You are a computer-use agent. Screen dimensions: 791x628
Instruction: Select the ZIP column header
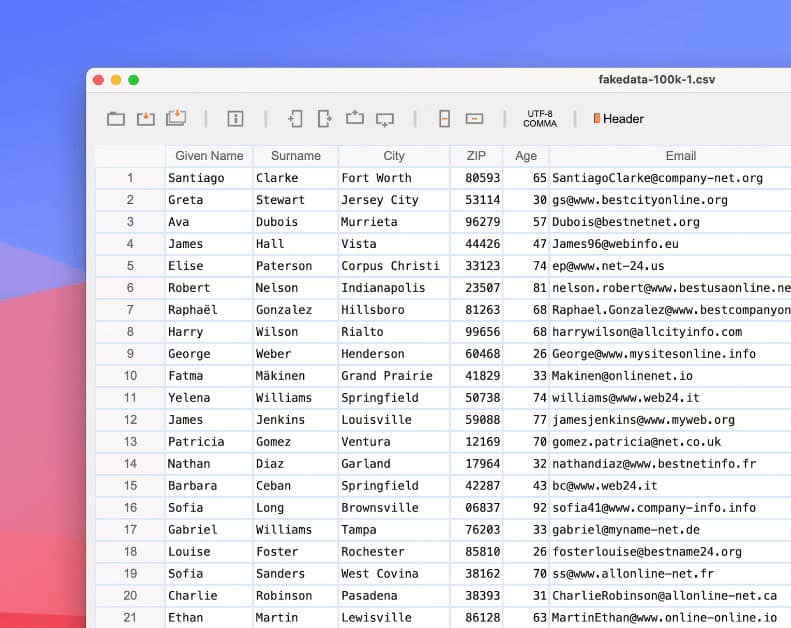pos(476,156)
